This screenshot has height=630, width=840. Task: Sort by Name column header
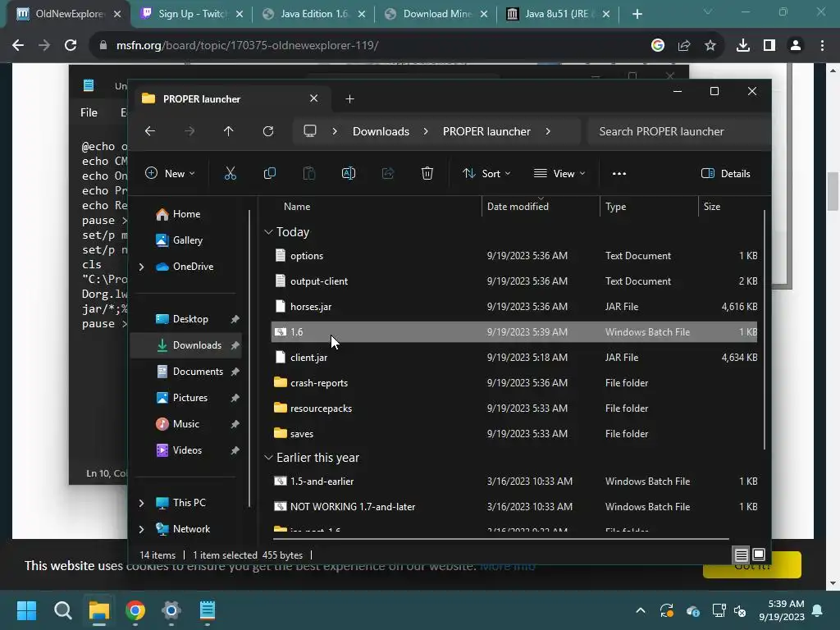tap(375, 206)
